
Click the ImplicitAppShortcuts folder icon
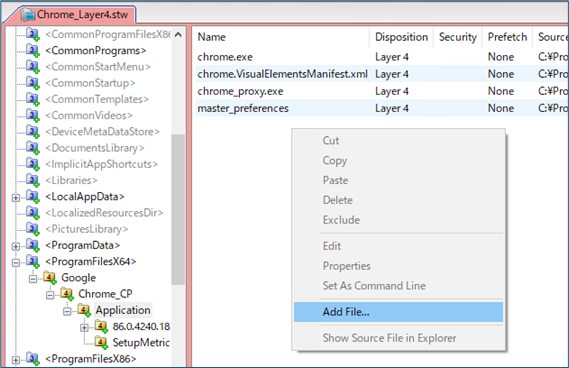(33, 164)
